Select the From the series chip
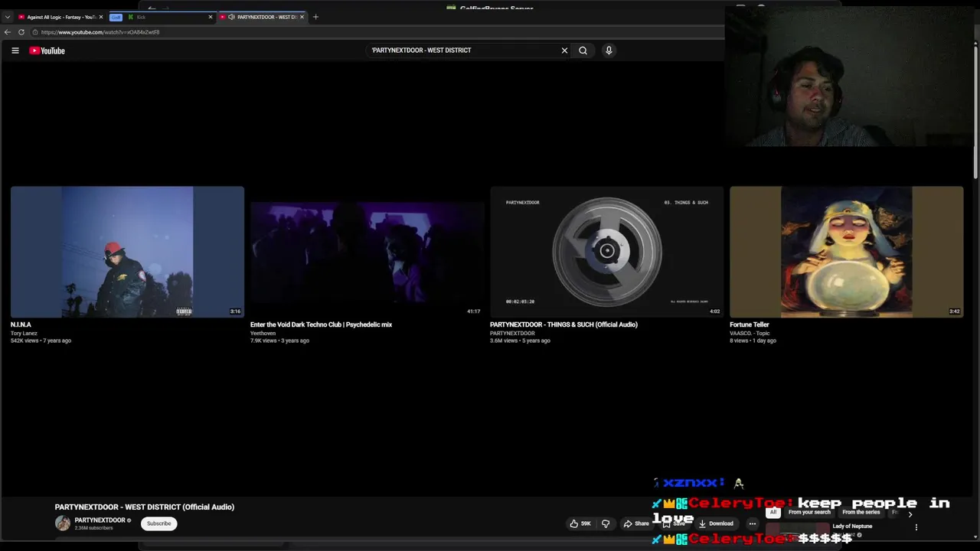980x551 pixels. [861, 512]
